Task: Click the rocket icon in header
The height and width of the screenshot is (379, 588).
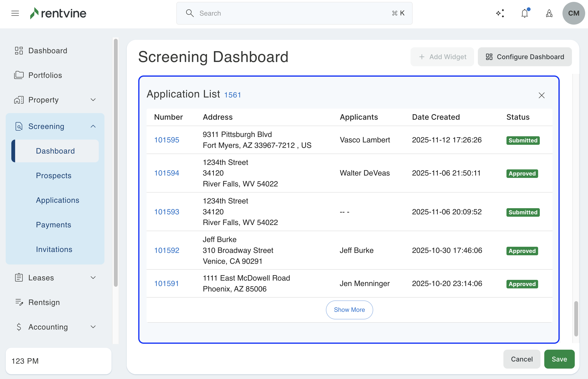Action: pos(549,13)
